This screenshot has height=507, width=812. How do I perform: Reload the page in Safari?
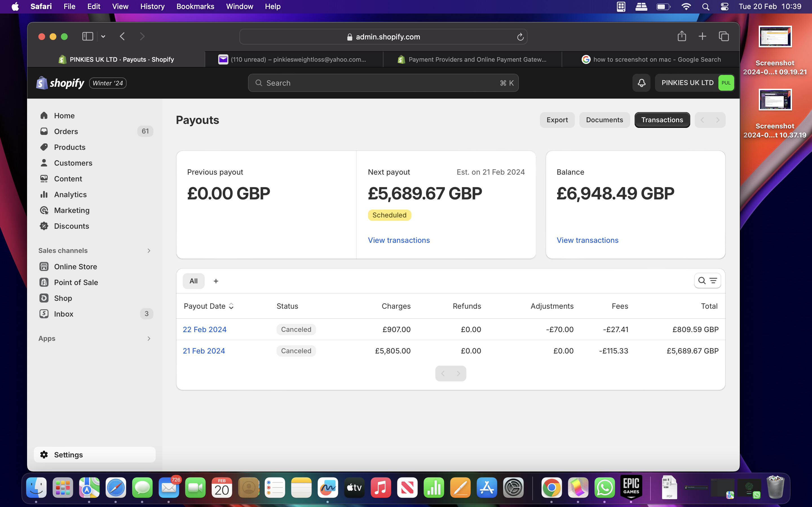click(x=520, y=37)
